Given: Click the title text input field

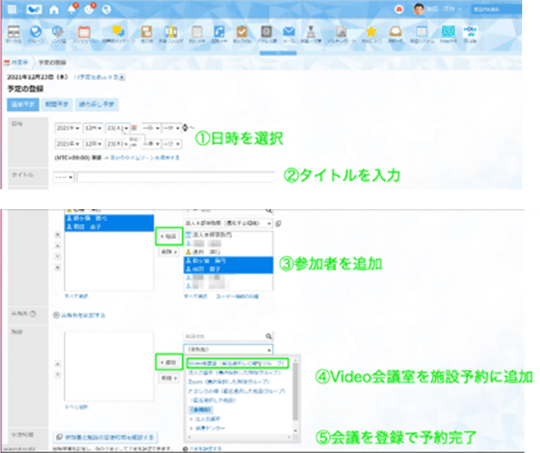Looking at the screenshot, I should tap(176, 177).
